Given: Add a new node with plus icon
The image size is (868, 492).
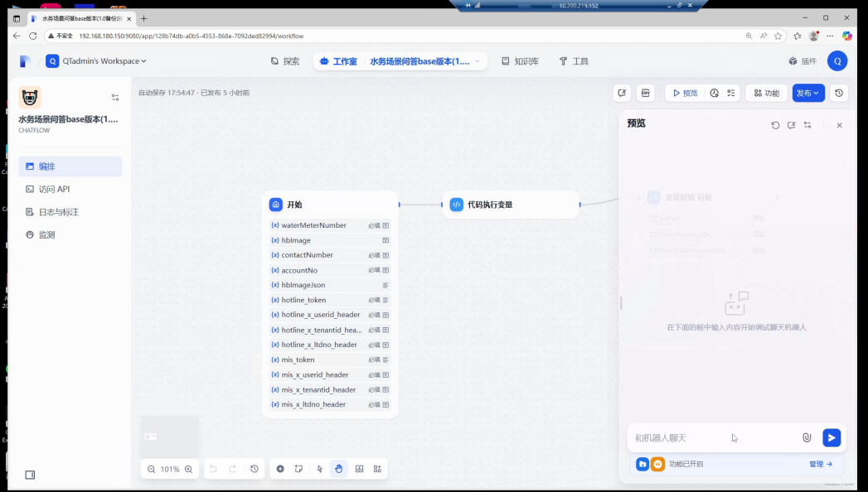Looking at the screenshot, I should [280, 469].
